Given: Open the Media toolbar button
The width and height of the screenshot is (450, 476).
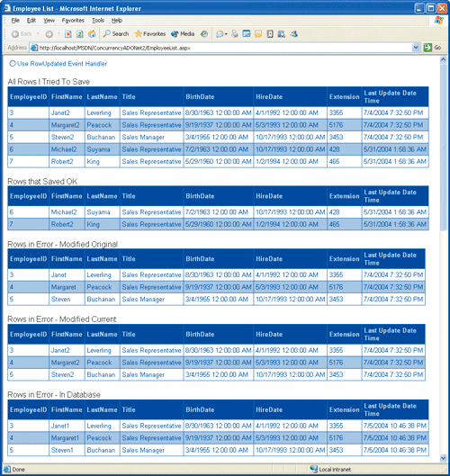Looking at the screenshot, I should pos(183,34).
